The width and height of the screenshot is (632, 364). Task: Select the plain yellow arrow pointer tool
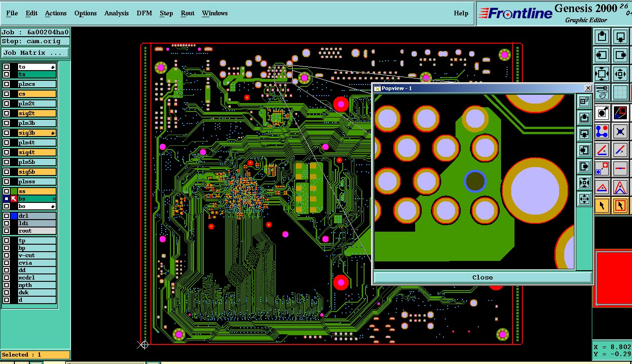pos(602,205)
